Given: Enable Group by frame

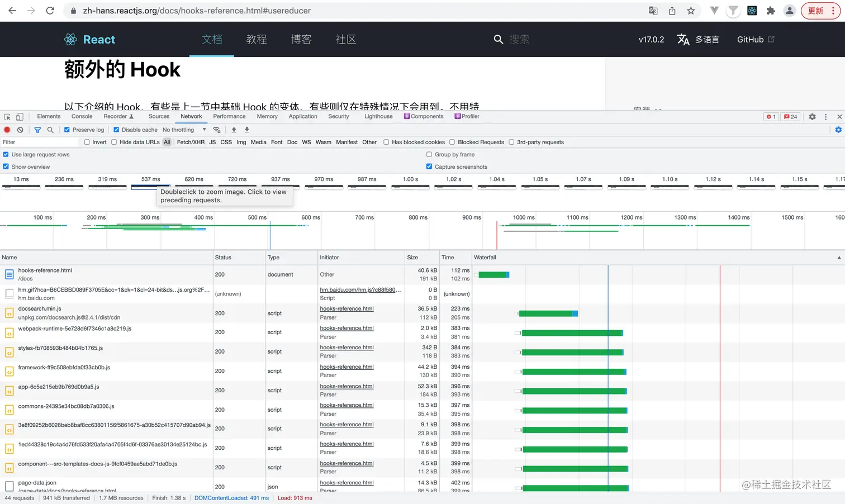Looking at the screenshot, I should click(x=429, y=154).
